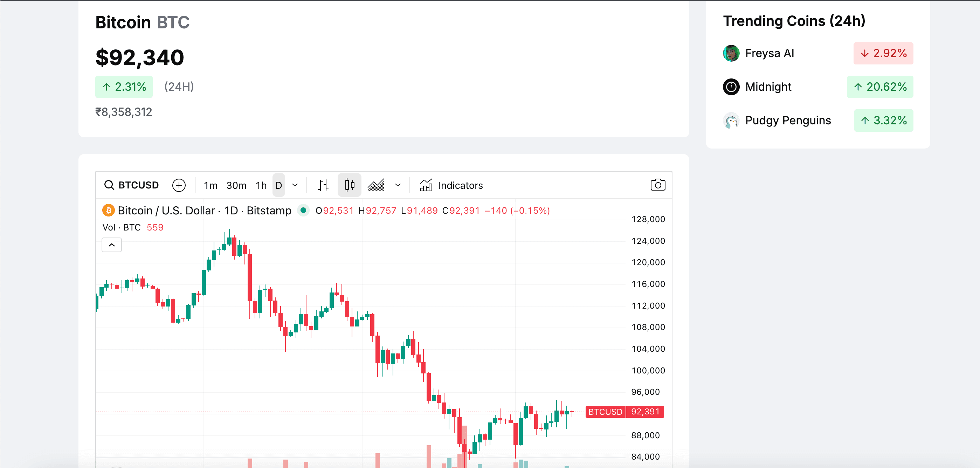Screen dimensions: 980x468
Task: Click the compare symbol plus icon
Action: pyautogui.click(x=179, y=185)
